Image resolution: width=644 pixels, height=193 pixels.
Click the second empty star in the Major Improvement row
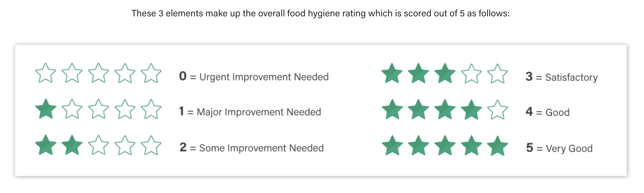[72, 109]
